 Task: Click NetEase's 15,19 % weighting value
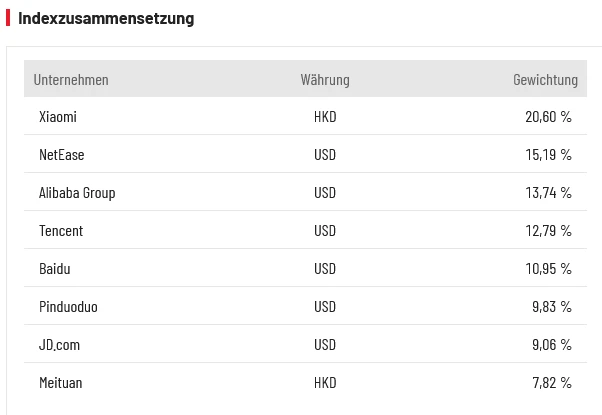tap(548, 155)
